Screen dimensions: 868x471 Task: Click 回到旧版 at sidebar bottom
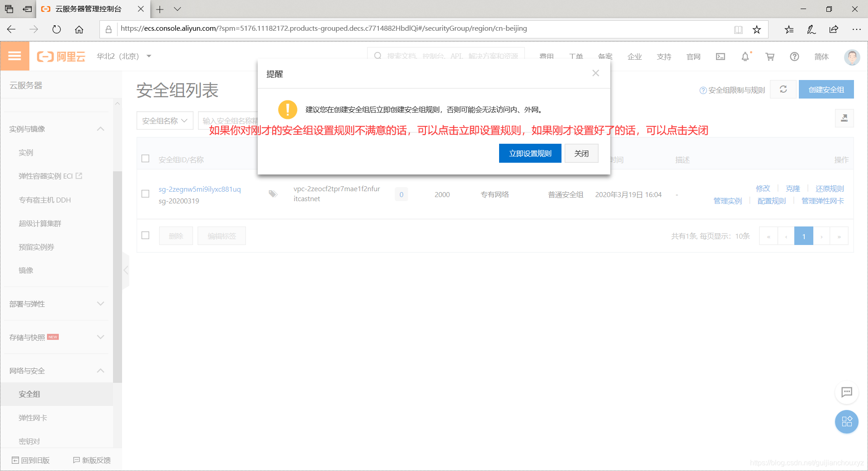pos(31,460)
